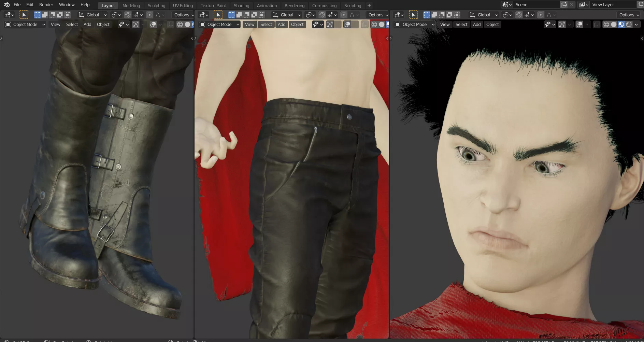The height and width of the screenshot is (342, 644).
Task: Expand Options dropdown in middle viewport
Action: click(378, 15)
